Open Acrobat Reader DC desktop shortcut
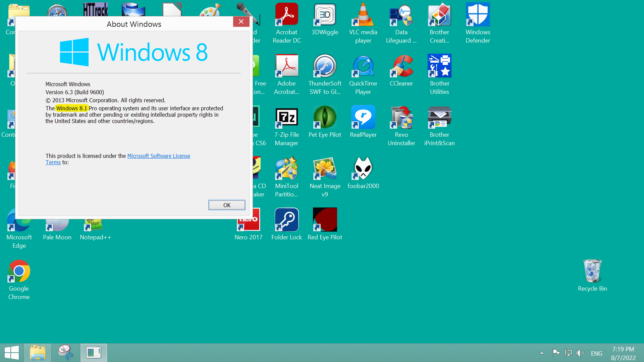The width and height of the screenshot is (644, 362). 287,23
